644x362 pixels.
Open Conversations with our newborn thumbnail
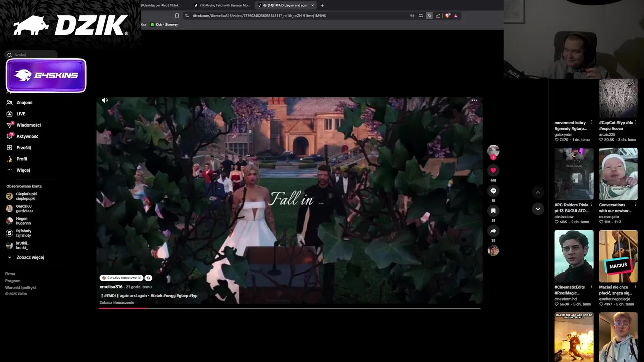coord(618,173)
